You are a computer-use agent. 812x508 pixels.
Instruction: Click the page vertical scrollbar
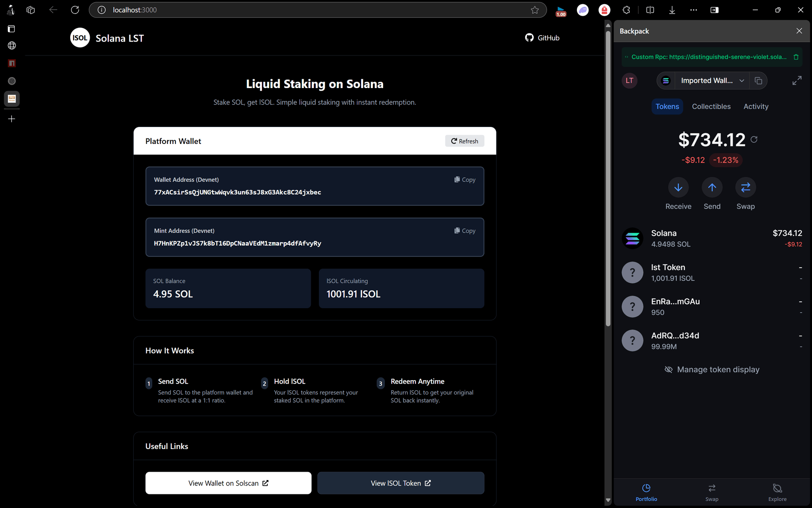click(608, 178)
